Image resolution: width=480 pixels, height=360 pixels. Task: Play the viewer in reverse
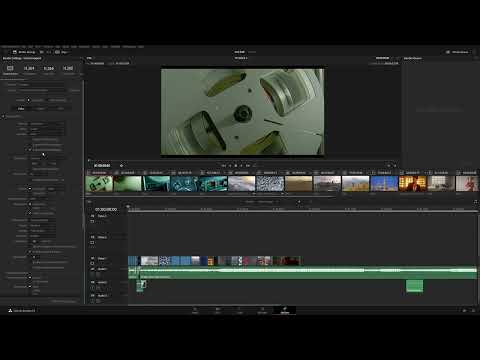[x=230, y=166]
